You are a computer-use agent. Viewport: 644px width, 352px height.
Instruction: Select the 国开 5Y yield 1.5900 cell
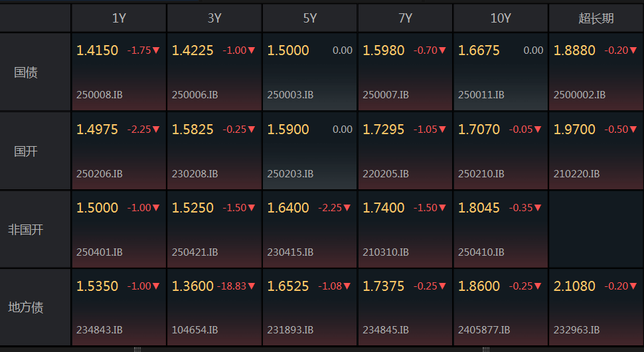[x=309, y=151]
